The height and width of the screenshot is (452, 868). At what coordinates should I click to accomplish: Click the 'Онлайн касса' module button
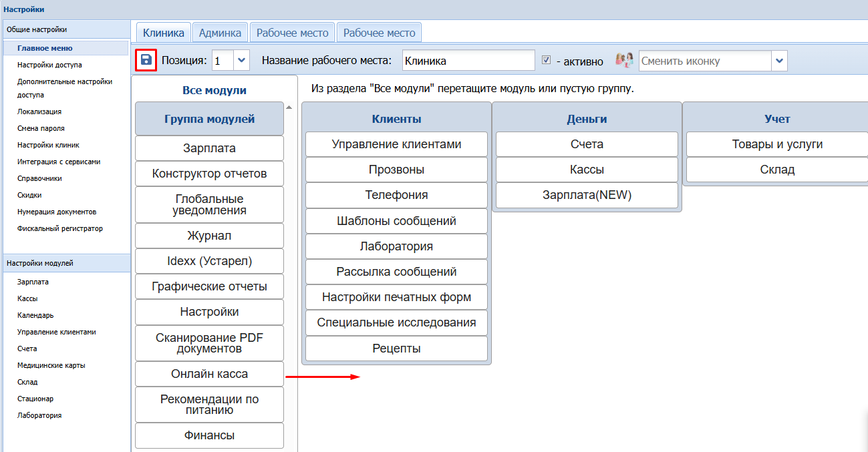coord(209,374)
